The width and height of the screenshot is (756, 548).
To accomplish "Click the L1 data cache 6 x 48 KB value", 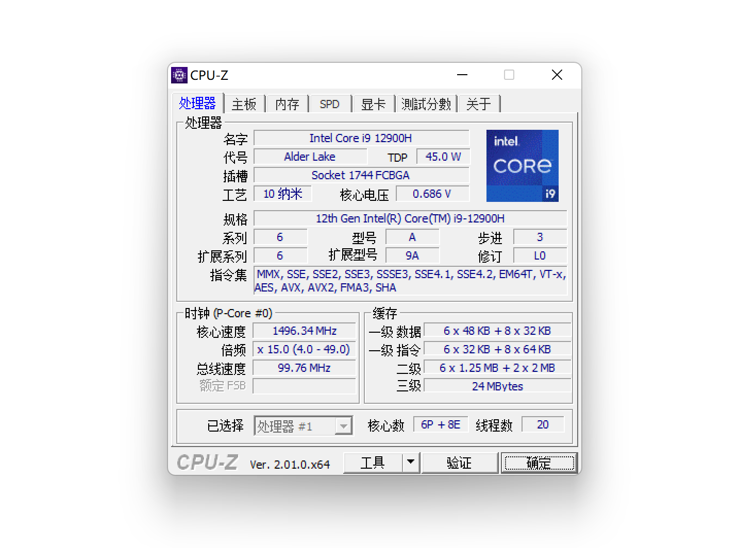I will click(x=497, y=331).
